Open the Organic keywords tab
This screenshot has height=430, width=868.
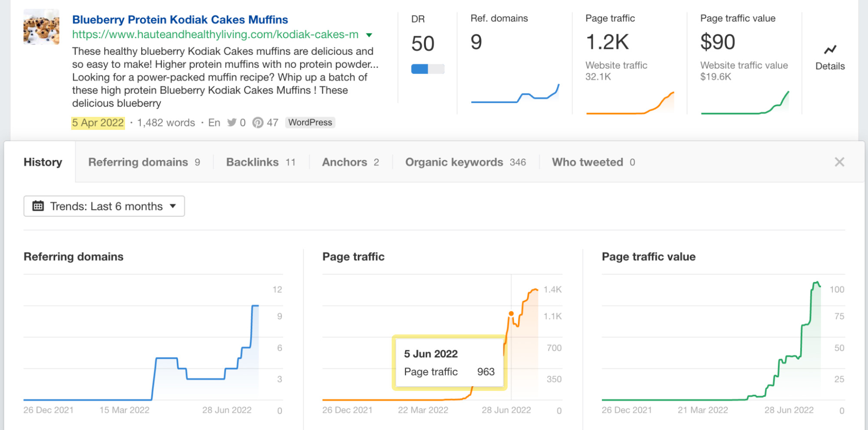(x=454, y=162)
